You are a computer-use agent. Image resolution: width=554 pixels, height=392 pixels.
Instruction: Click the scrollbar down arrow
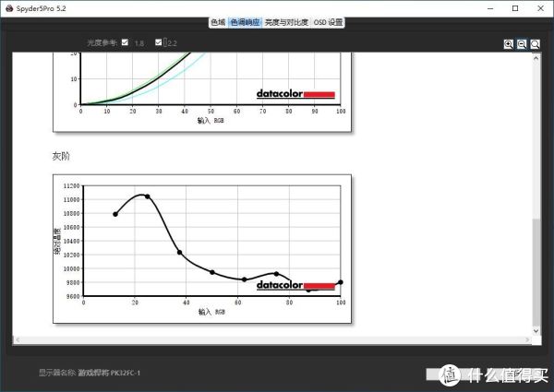tap(536, 338)
